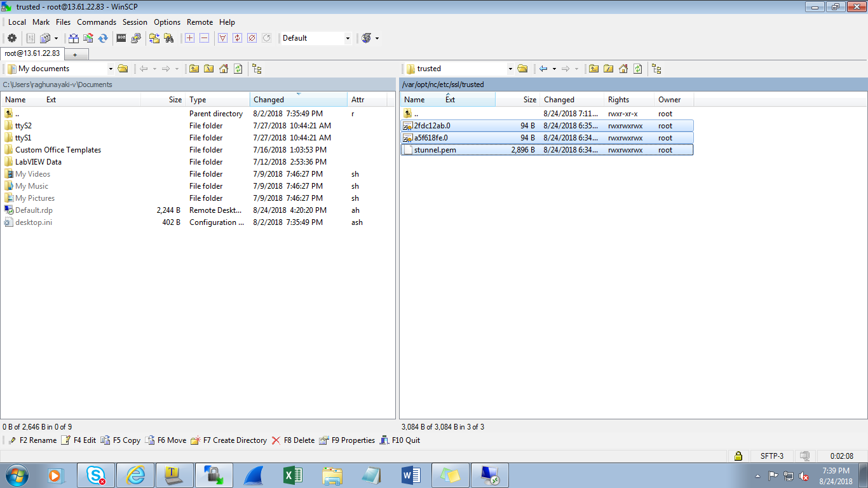Open the Preferences gear icon
Screen dimensions: 868x488
pos(12,38)
